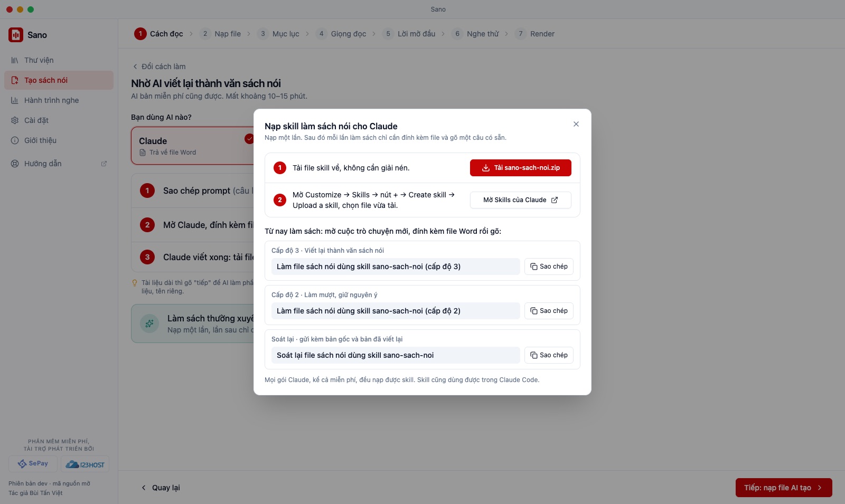
Task: Click Nạp skill làm sách nói cho Claude heading
Action: tap(331, 126)
